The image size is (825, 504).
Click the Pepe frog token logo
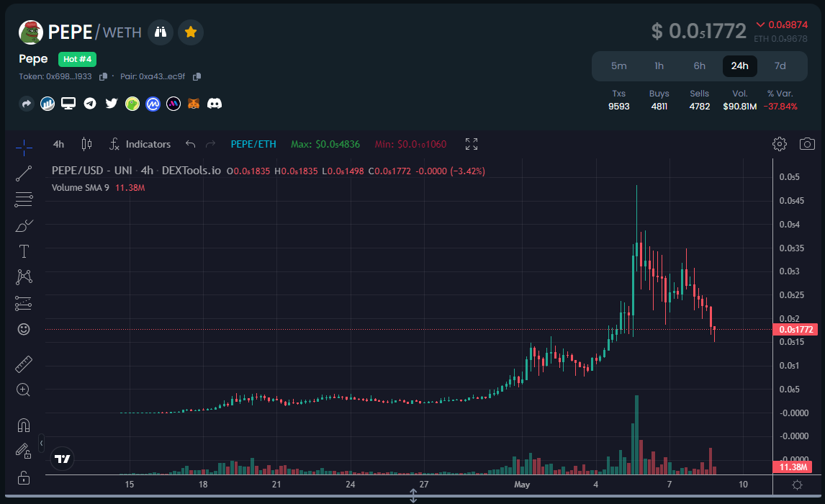tap(30, 32)
